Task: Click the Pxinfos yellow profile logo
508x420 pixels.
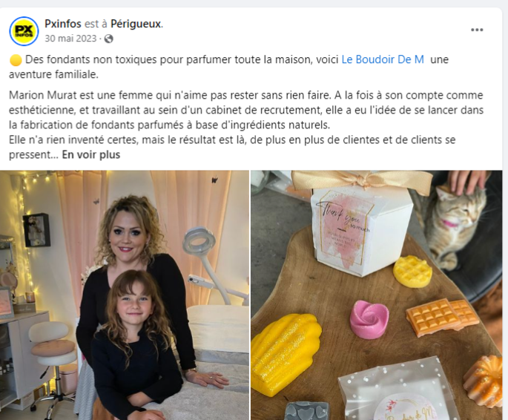Action: click(24, 31)
